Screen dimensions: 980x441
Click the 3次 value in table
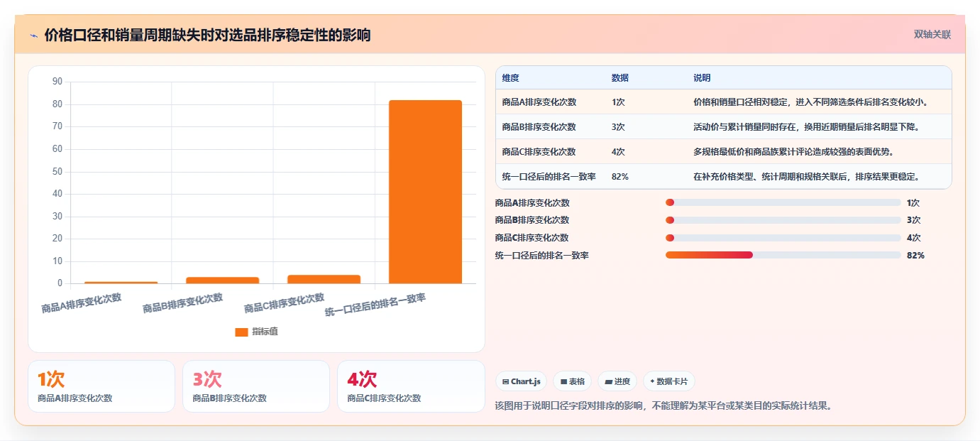(618, 127)
